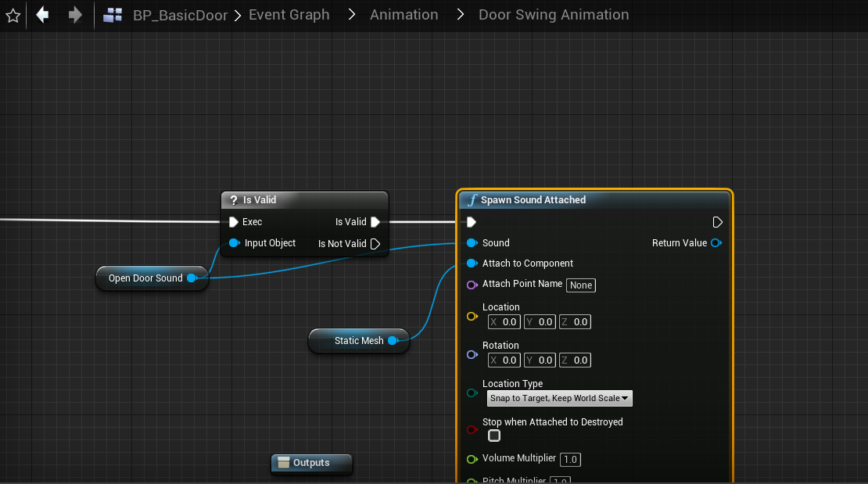
Task: Click the favorite star icon
Action: (13, 15)
